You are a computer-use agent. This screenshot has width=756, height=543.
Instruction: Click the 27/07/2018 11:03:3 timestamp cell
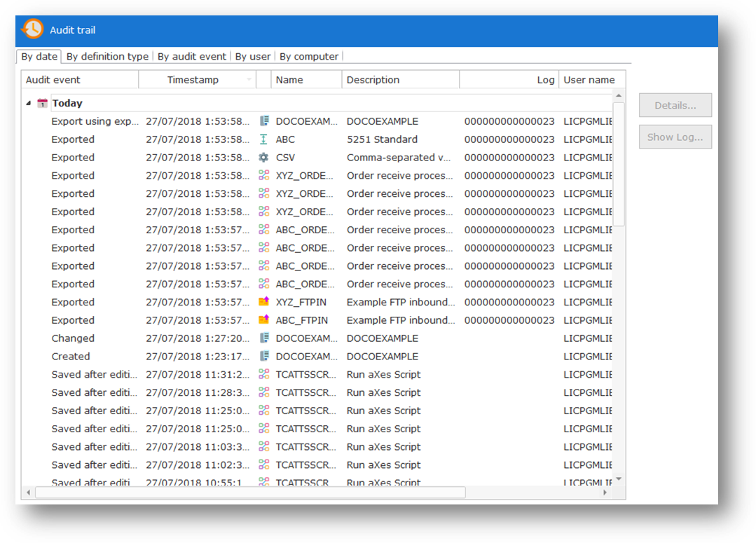tap(198, 446)
